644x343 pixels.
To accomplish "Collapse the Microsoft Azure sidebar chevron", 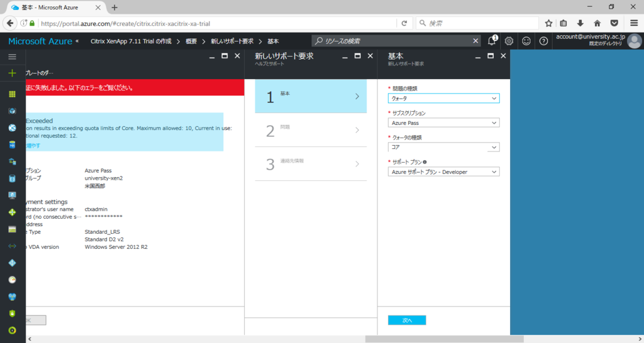I will click(77, 41).
